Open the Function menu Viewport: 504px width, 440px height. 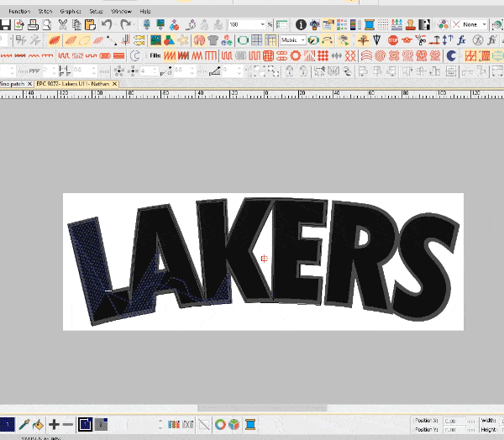tap(19, 11)
